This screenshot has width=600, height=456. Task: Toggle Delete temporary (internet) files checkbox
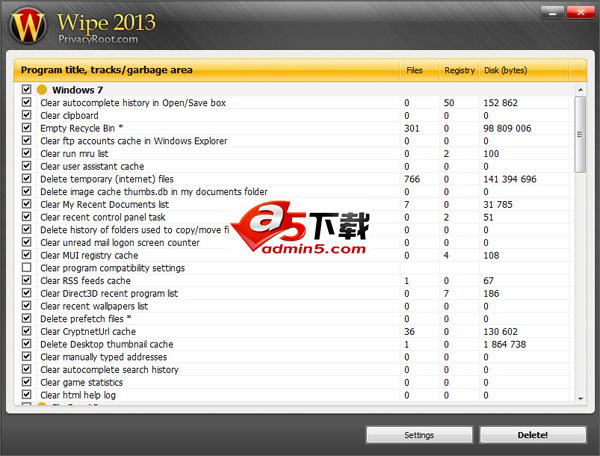[x=26, y=178]
